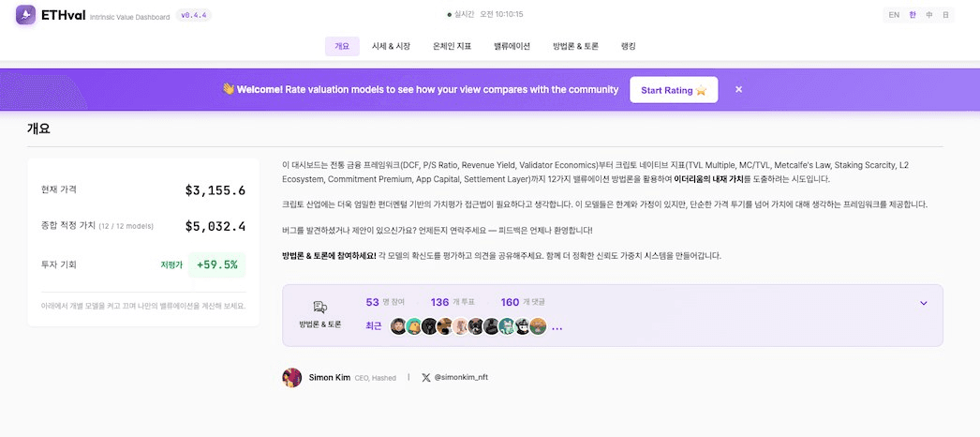Click the first recent participant avatar
980x437 pixels.
[x=398, y=326]
